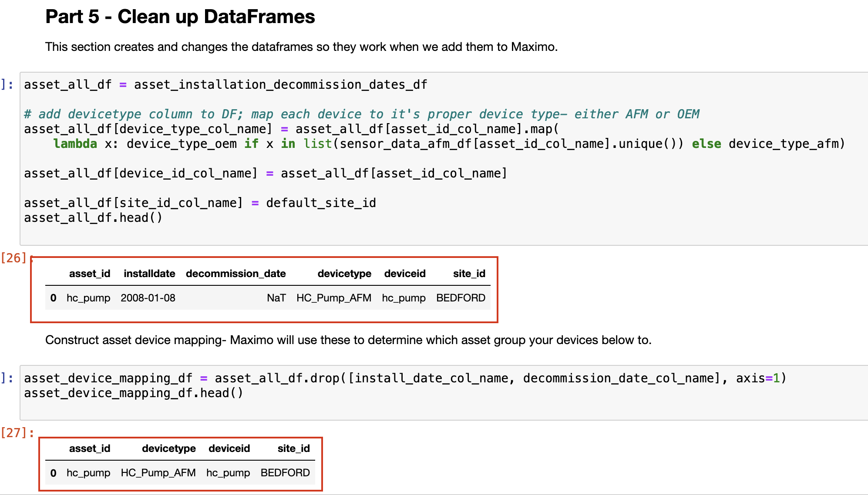Click the paragraph about adding dataframes to Maximo
This screenshot has width=868, height=495.
click(301, 47)
